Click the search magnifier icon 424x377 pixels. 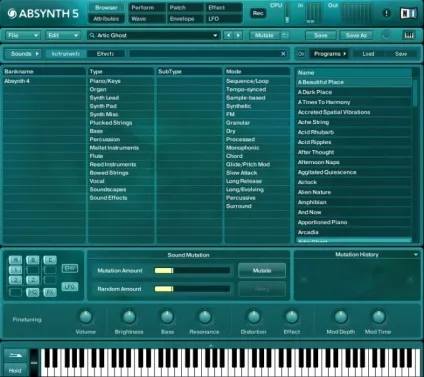92,35
